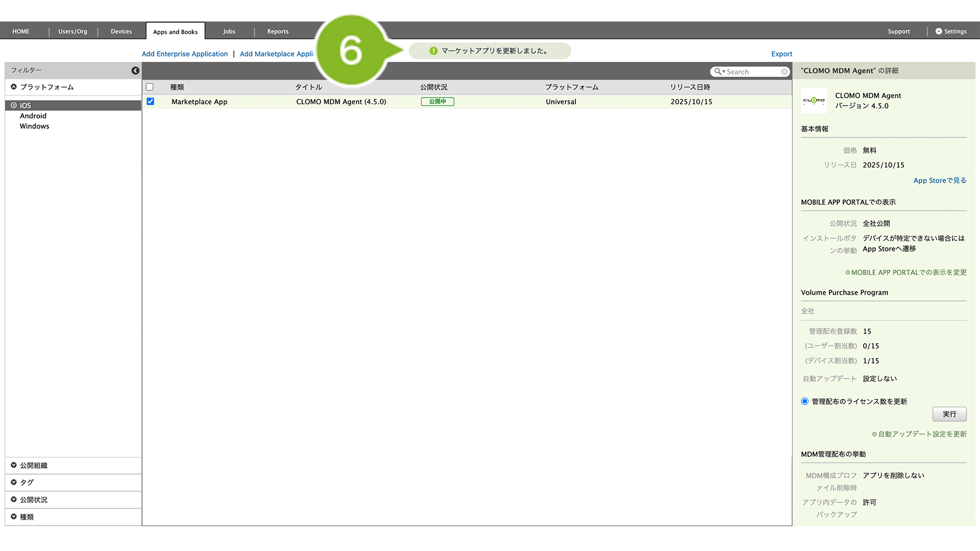This screenshot has width=980, height=551.
Task: Open the App Storeで見る link
Action: click(939, 180)
